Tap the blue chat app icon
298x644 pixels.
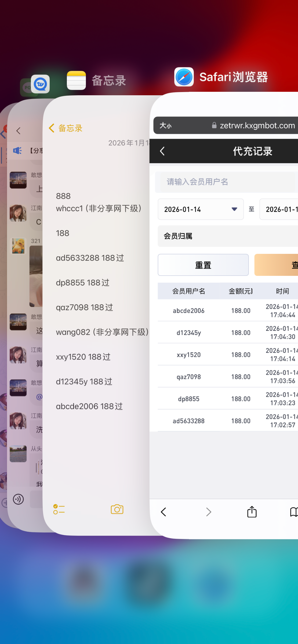point(40,84)
